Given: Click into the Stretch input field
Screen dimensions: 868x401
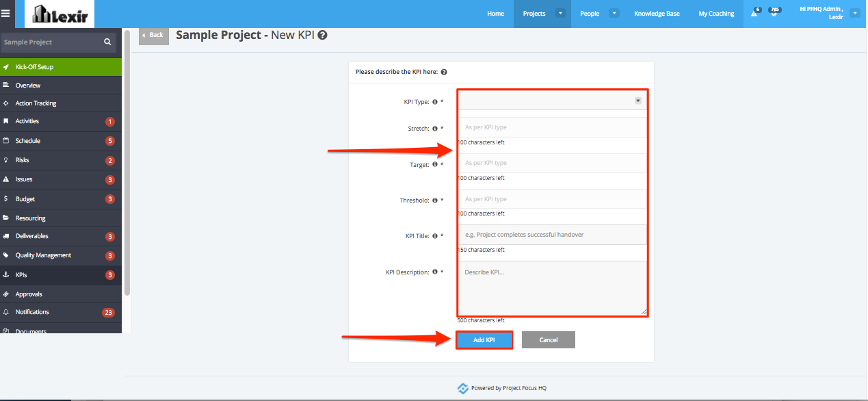Looking at the screenshot, I should [x=551, y=127].
